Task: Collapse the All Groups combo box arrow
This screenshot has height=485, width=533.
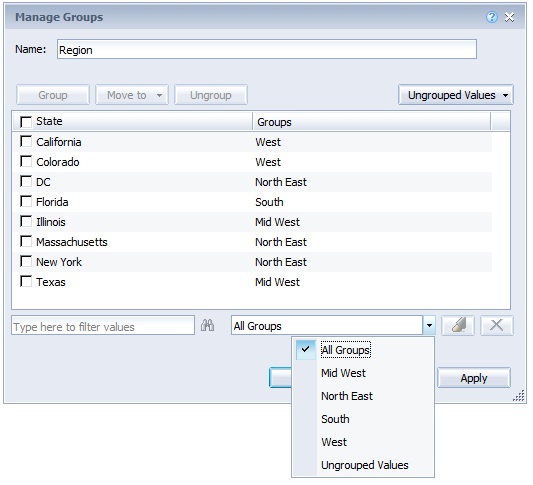Action: pos(429,326)
